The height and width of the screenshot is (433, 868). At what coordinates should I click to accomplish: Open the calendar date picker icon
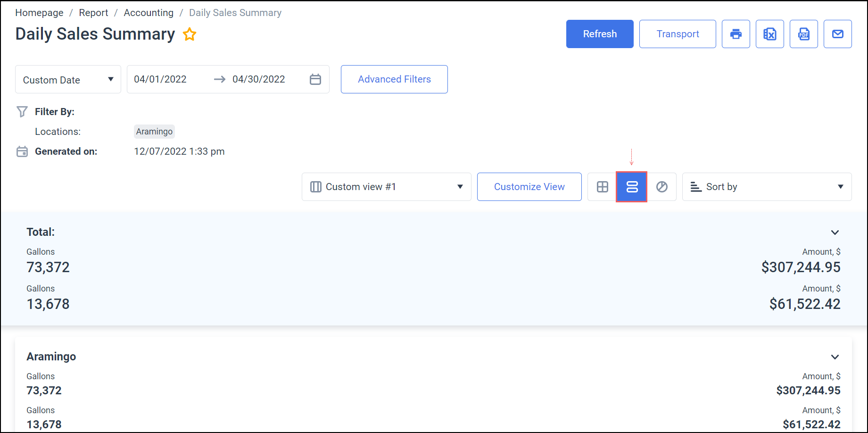(x=315, y=79)
